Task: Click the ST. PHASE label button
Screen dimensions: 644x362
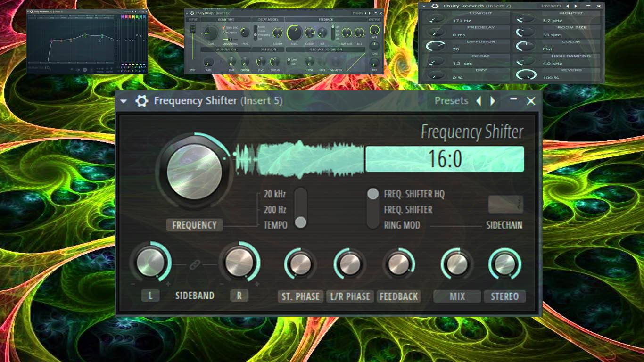Action: 300,296
